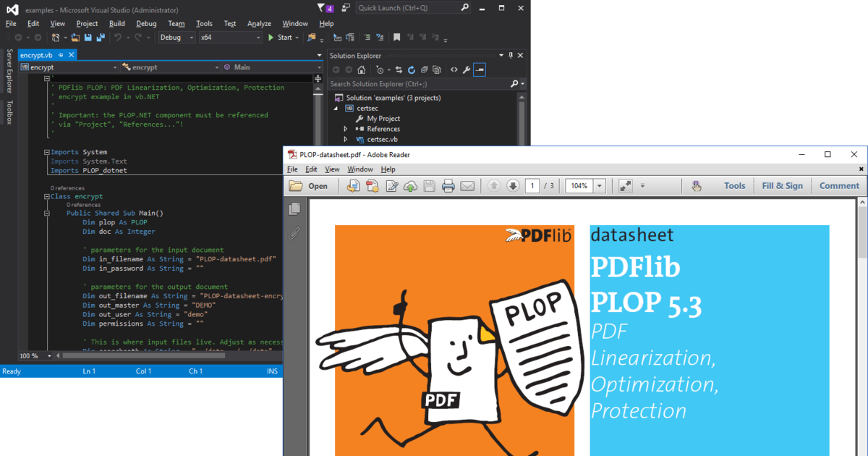Open the Debug configuration dropdown
Viewport: 868px width, 456px height.
coord(176,37)
